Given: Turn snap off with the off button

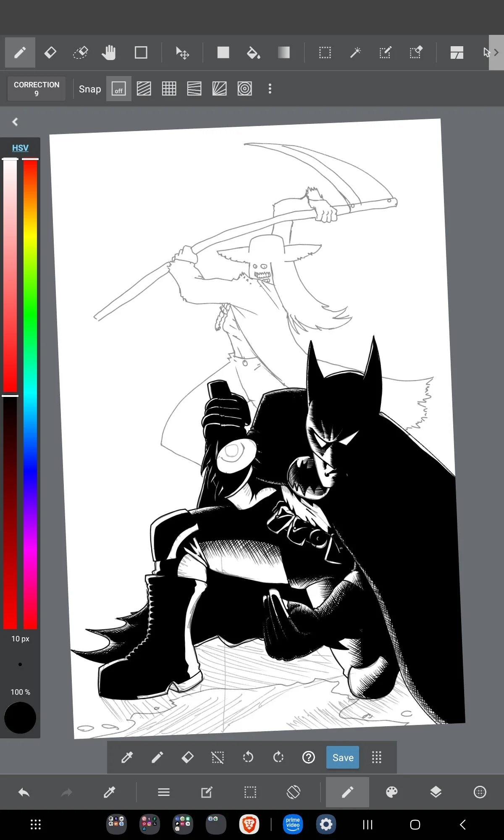Looking at the screenshot, I should tap(119, 89).
